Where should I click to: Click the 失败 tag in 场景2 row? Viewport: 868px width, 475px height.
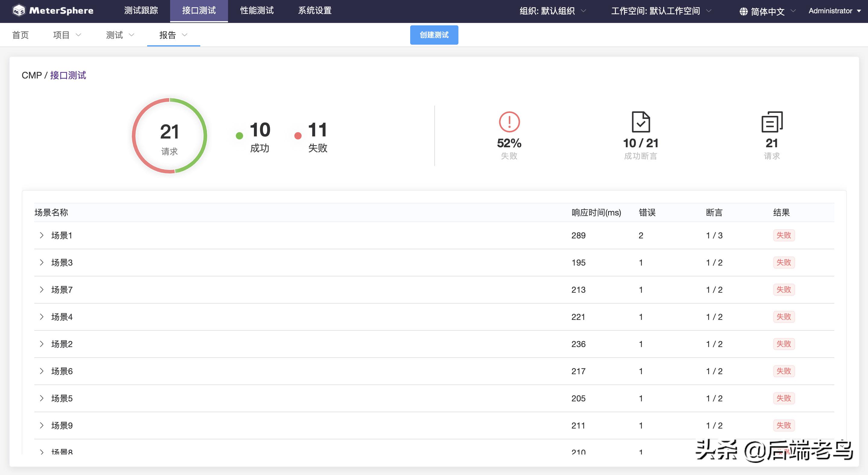point(784,344)
